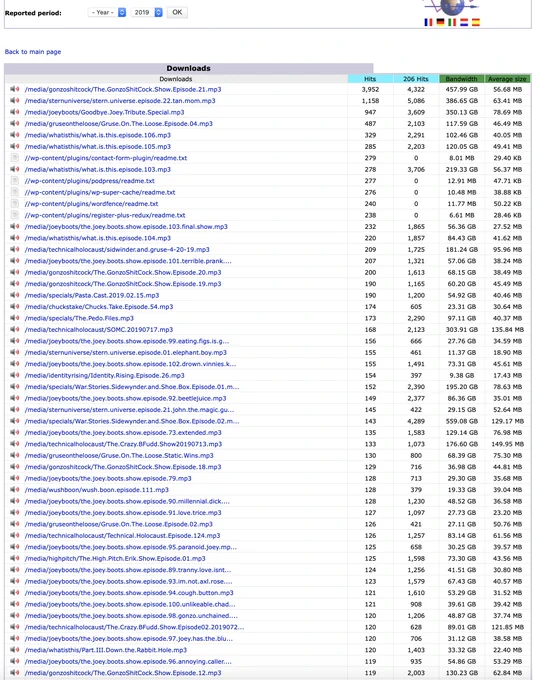Viewport: 533px width, 680px height.
Task: Click audio icon for Chucks Take Episode 54
Action: tap(15, 307)
